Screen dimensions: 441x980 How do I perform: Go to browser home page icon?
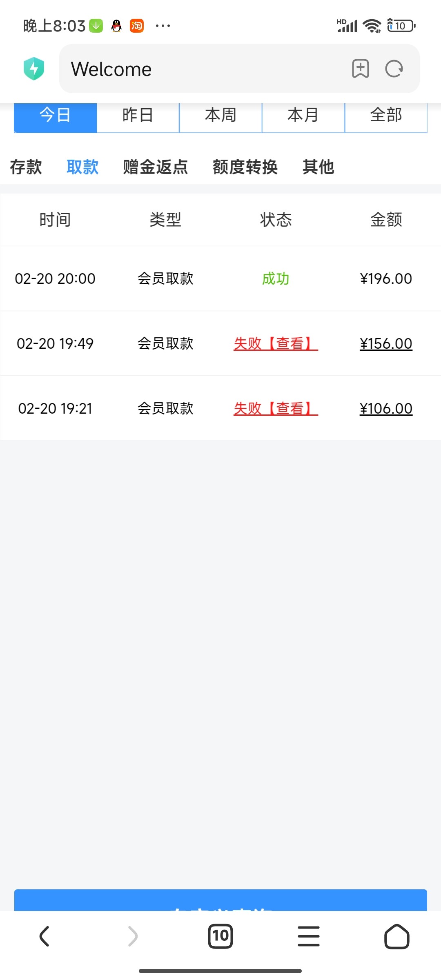coord(396,936)
